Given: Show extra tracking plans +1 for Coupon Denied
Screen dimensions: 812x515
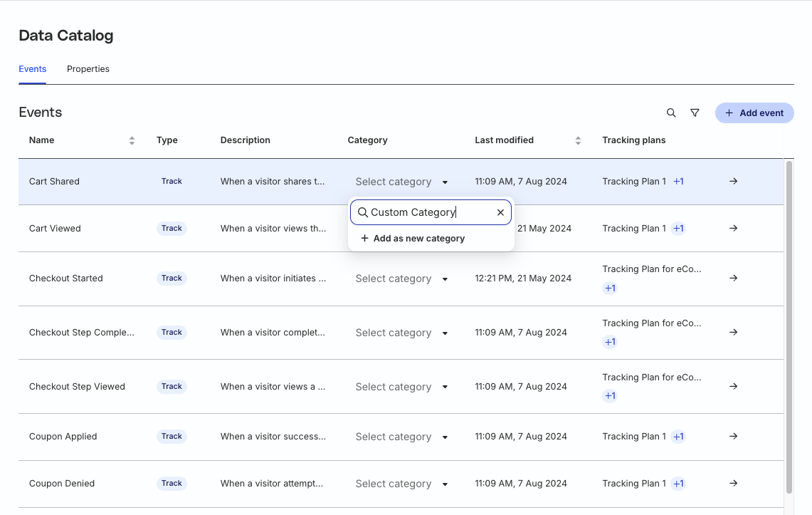Looking at the screenshot, I should (678, 484).
